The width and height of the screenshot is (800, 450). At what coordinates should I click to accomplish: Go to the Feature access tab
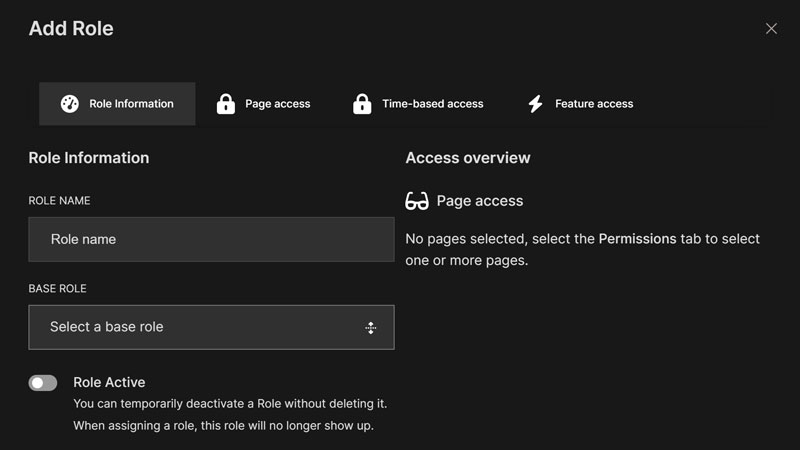click(594, 104)
